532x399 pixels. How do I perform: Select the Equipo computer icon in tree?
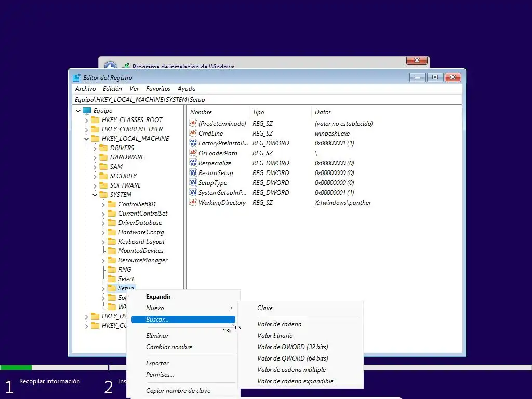click(87, 111)
